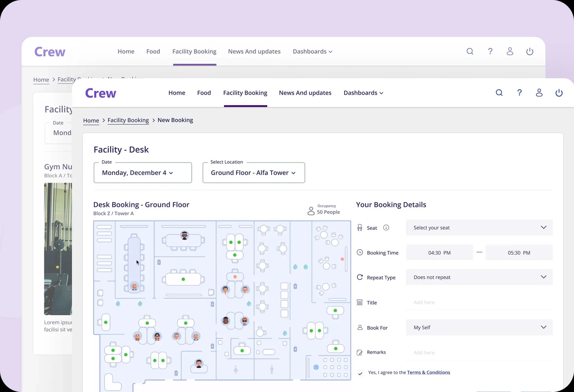The image size is (574, 392).
Task: Open the Date dropdown Monday, December 4
Action: 143,173
